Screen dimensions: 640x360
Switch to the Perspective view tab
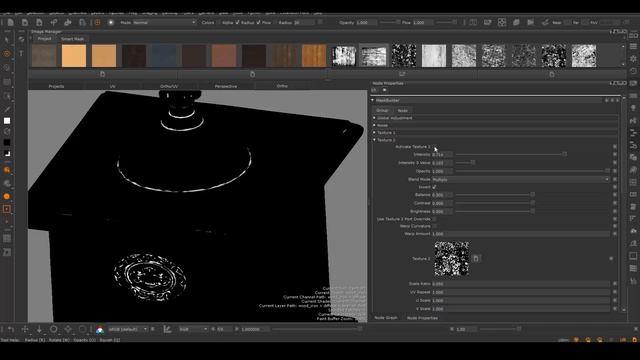[226, 86]
